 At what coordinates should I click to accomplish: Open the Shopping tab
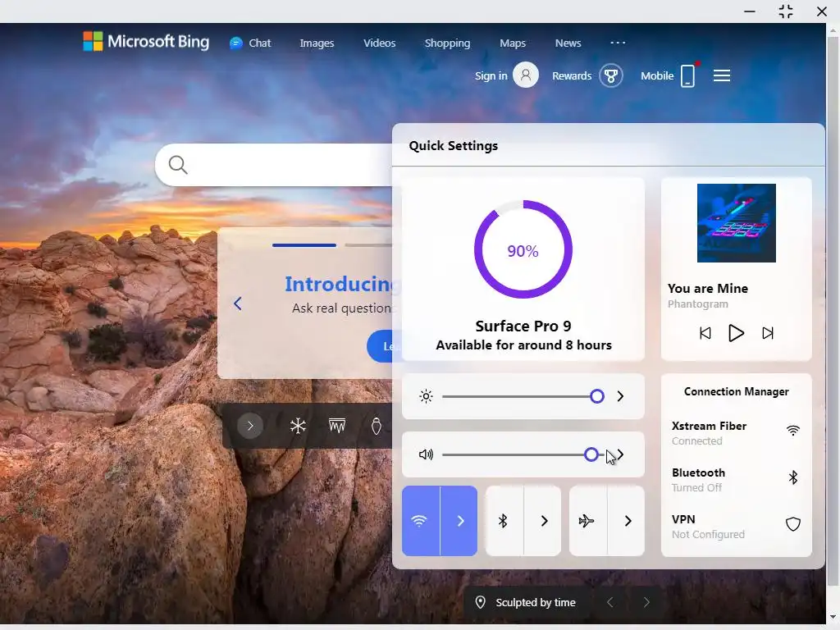pos(447,43)
